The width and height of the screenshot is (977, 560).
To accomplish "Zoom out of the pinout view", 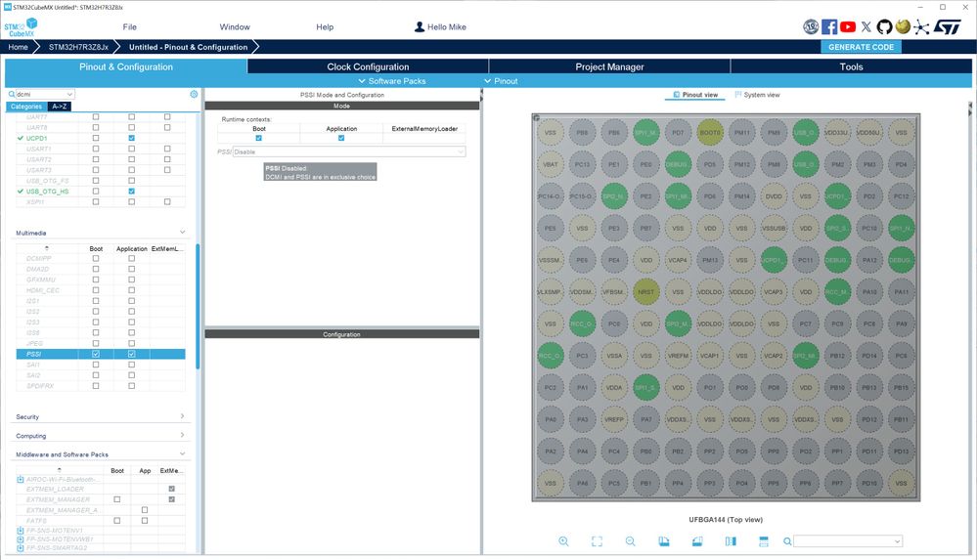I will 630,541.
